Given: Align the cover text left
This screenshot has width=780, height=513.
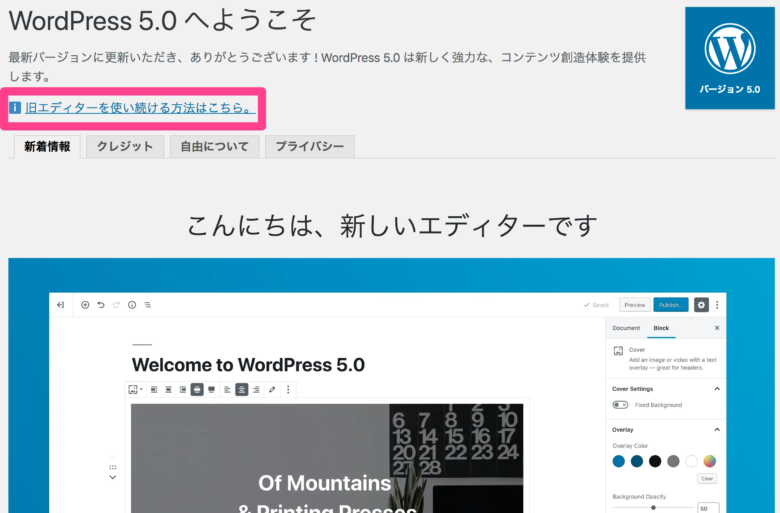Looking at the screenshot, I should click(x=227, y=390).
